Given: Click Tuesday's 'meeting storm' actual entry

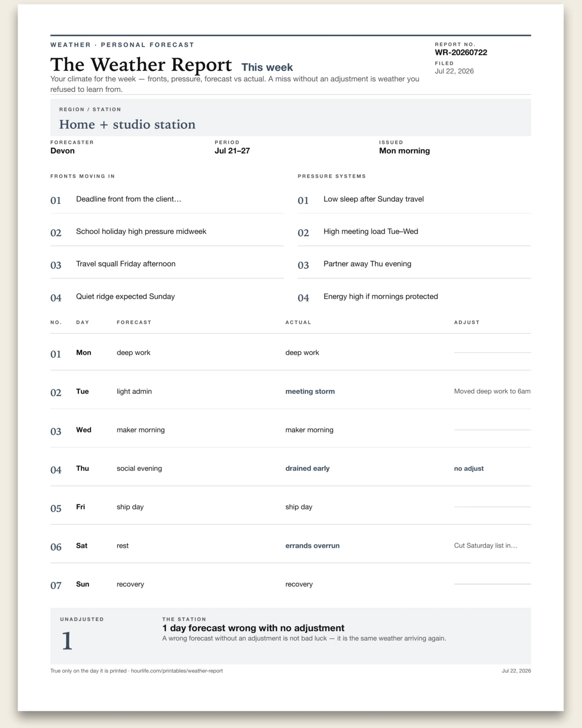Looking at the screenshot, I should [310, 391].
